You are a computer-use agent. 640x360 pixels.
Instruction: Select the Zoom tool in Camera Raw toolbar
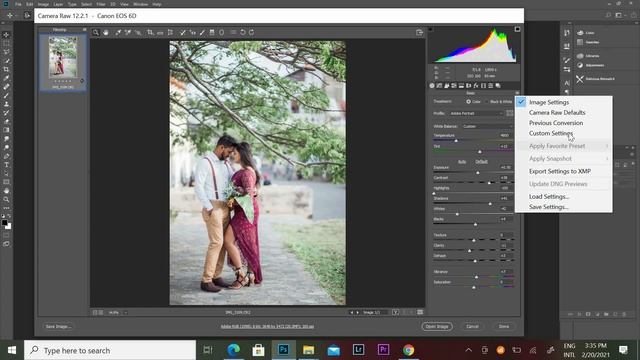point(96,33)
